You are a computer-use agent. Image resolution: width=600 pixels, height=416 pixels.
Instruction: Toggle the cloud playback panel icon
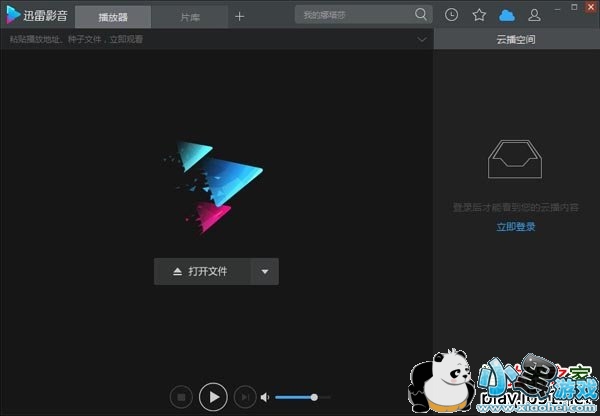(x=507, y=15)
